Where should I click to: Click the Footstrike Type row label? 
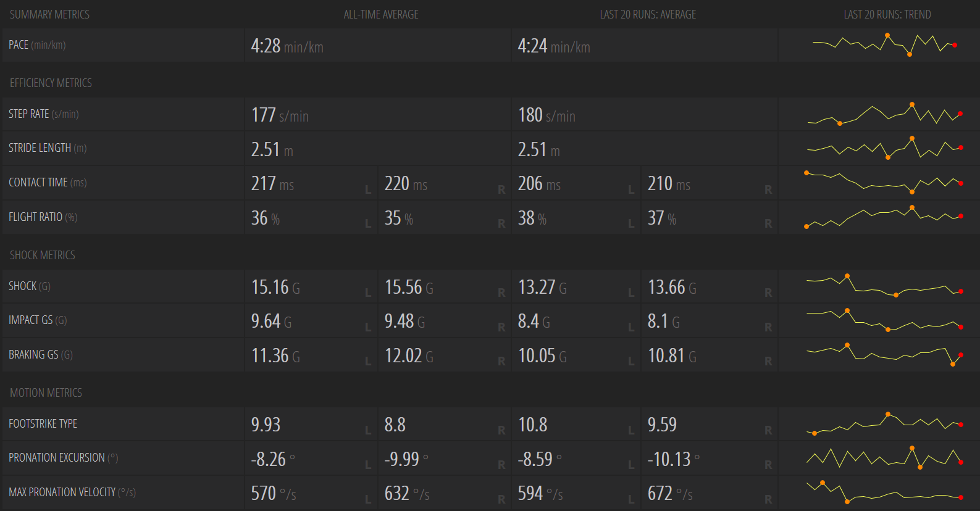tap(43, 423)
